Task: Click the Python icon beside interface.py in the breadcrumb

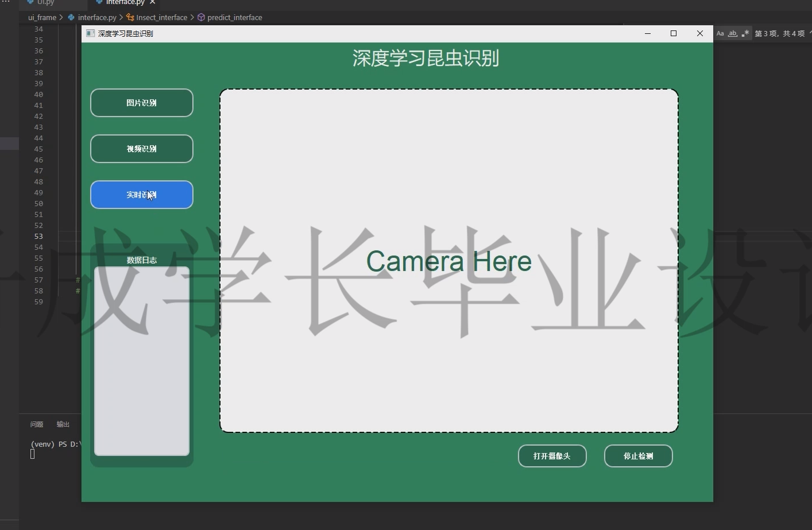Action: [72, 17]
